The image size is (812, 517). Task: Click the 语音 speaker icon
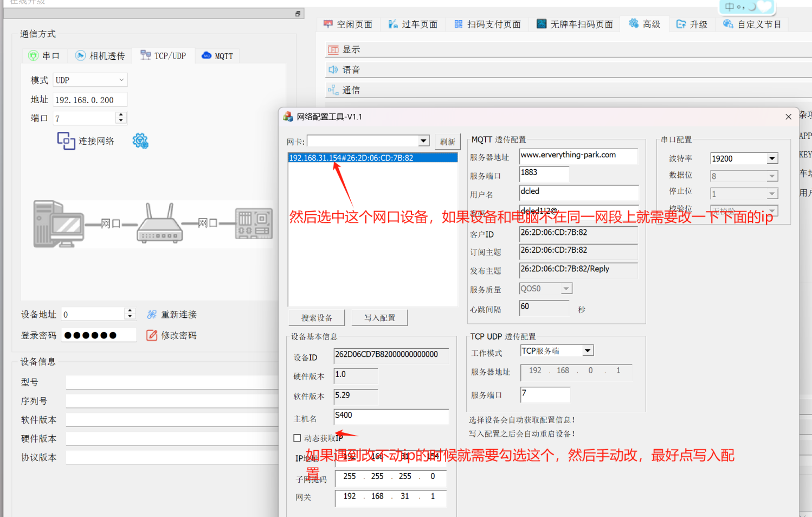pos(333,69)
